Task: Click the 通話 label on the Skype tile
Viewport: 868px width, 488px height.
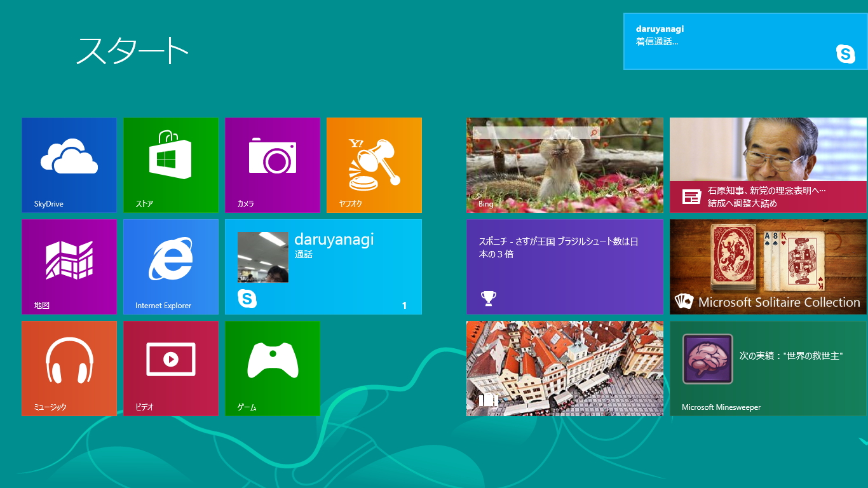Action: tap(304, 254)
